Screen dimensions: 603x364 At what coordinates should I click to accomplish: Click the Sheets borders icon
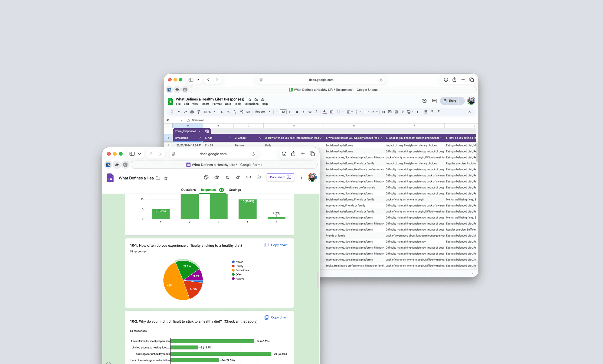[332, 112]
